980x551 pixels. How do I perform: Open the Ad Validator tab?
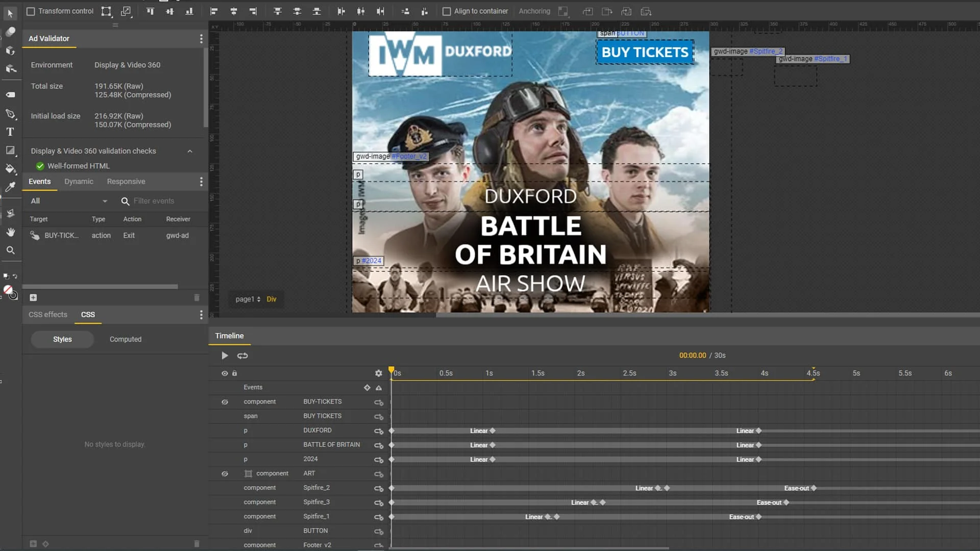tap(49, 39)
